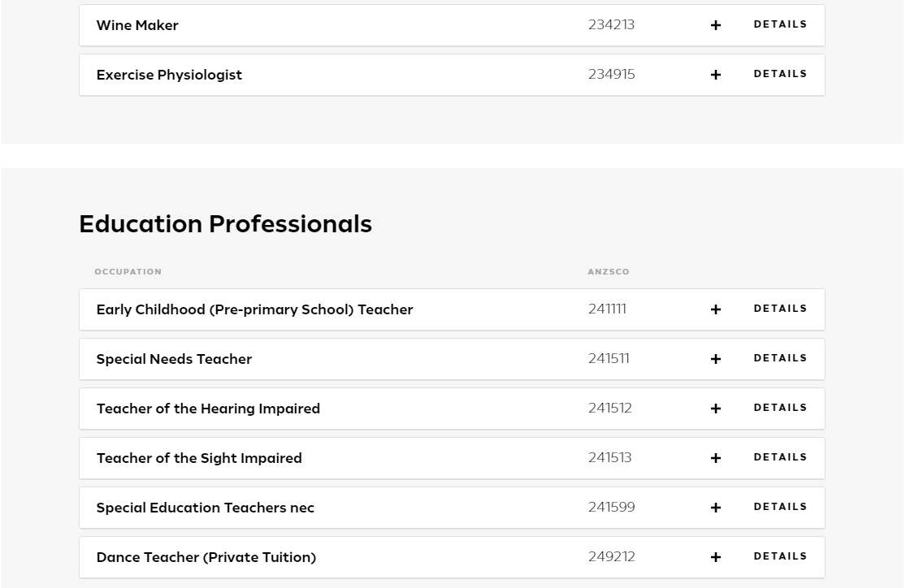Click plus icon for Dance Teacher (Private Tuition)
Viewport: 906px width, 588px height.
(715, 557)
